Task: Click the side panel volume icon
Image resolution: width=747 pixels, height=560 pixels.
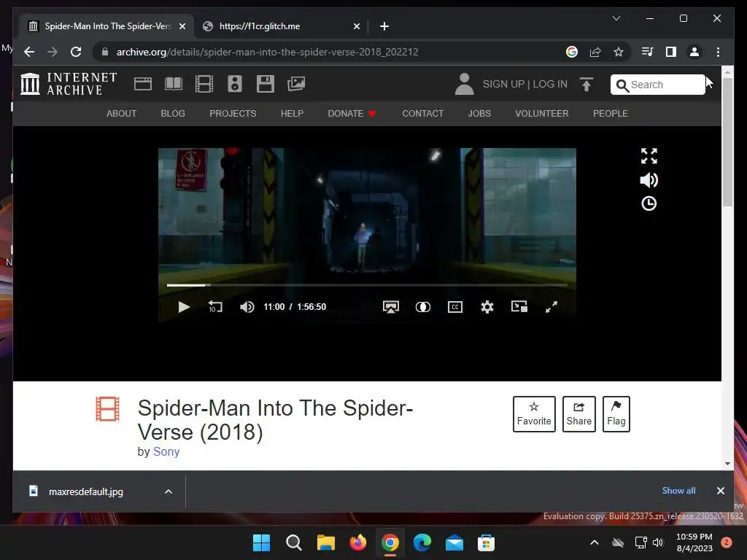Action: [649, 180]
